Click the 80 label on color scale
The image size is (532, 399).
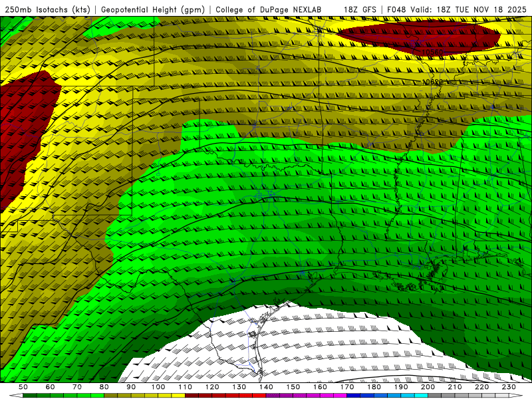click(x=104, y=387)
